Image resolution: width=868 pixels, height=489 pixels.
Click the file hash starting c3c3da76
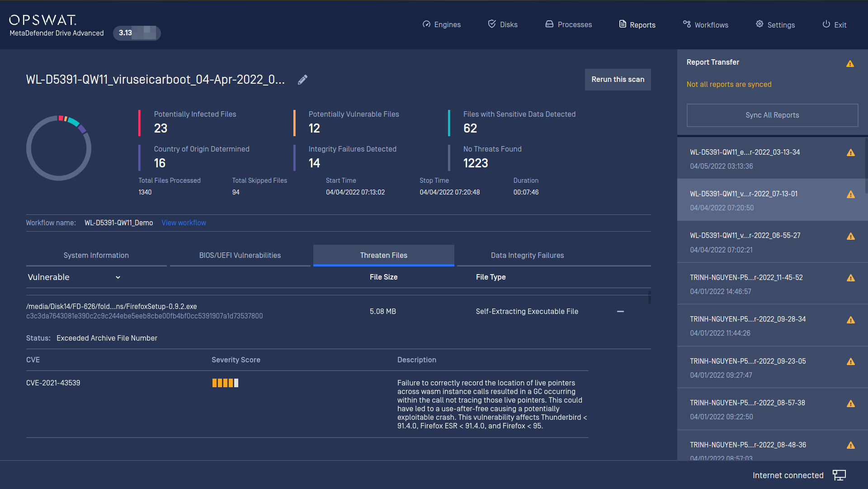[x=144, y=316]
